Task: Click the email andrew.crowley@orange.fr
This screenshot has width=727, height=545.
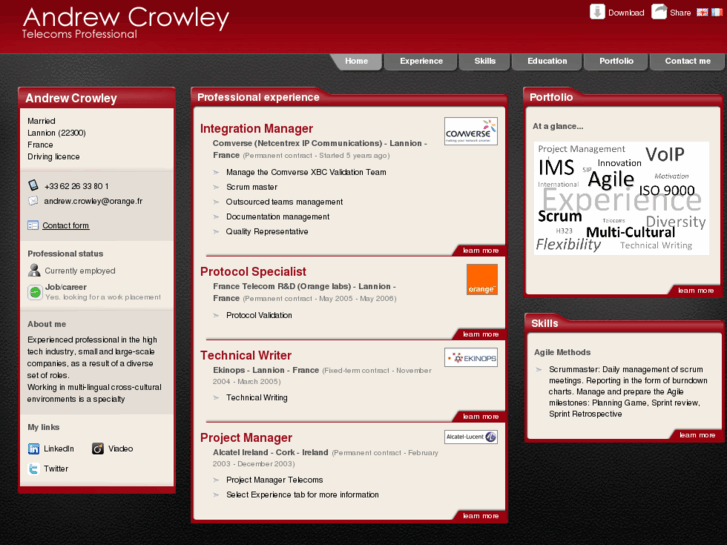Action: coord(93,201)
